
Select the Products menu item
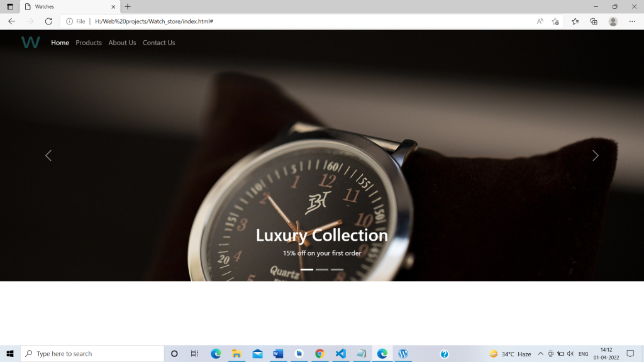[89, 43]
